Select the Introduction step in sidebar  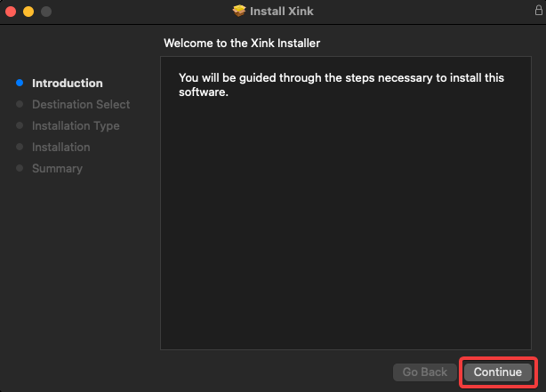click(x=68, y=84)
